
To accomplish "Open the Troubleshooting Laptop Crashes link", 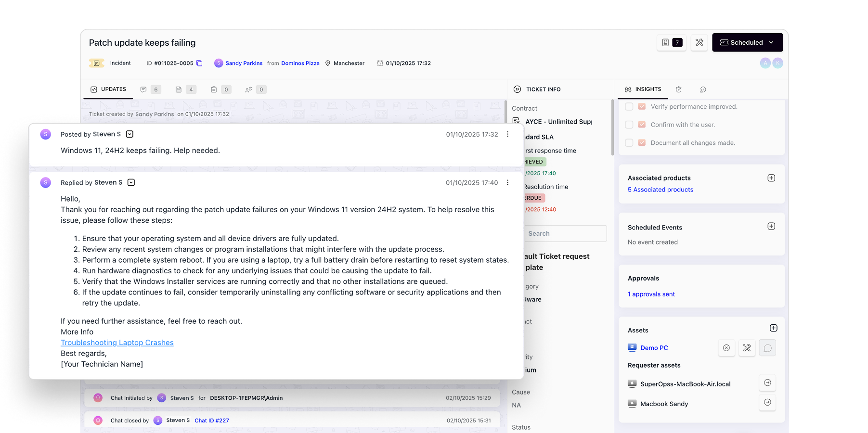I will (117, 343).
